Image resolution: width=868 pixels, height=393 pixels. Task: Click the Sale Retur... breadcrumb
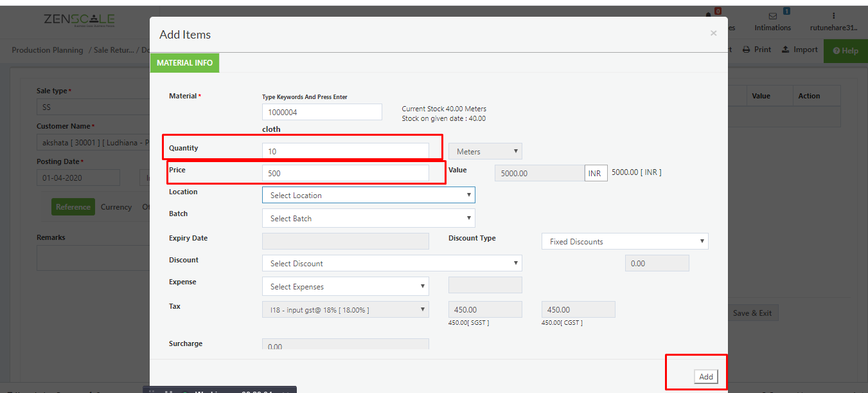tap(113, 50)
